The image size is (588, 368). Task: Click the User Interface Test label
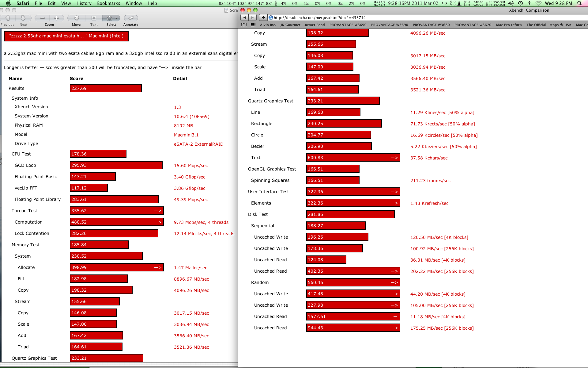point(268,192)
